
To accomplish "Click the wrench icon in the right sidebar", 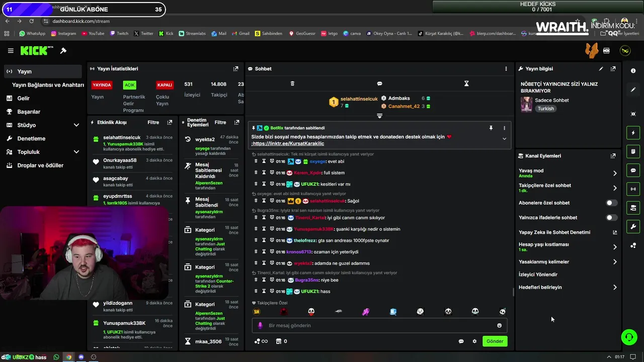I will [633, 227].
